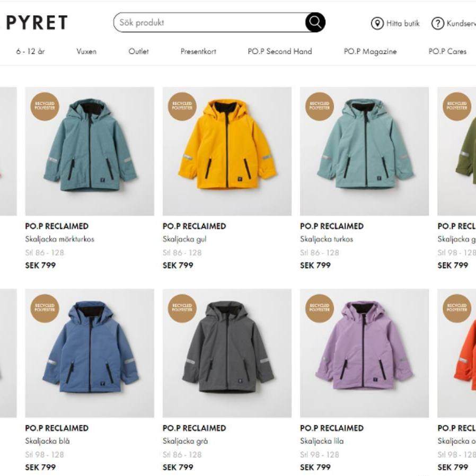Click the Hitta butik location pin icon
Screen dimensions: 476x476
pyautogui.click(x=377, y=23)
